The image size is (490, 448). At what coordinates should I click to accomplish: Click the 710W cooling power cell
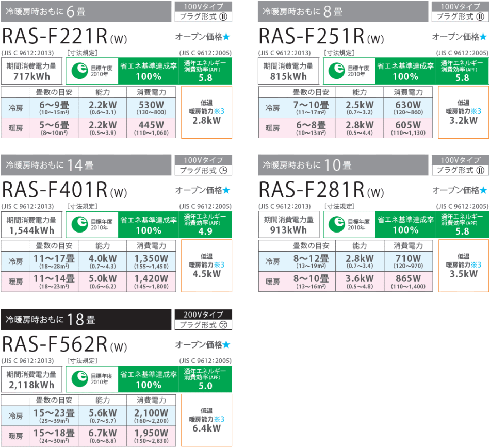click(408, 261)
